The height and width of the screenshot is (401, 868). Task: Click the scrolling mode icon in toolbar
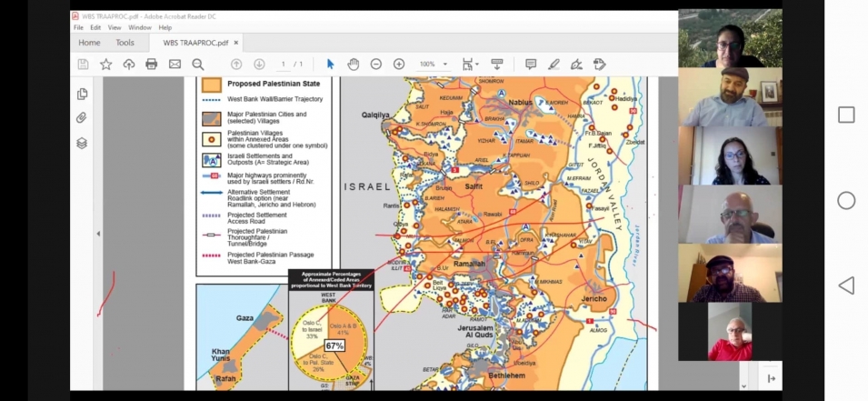tap(496, 65)
